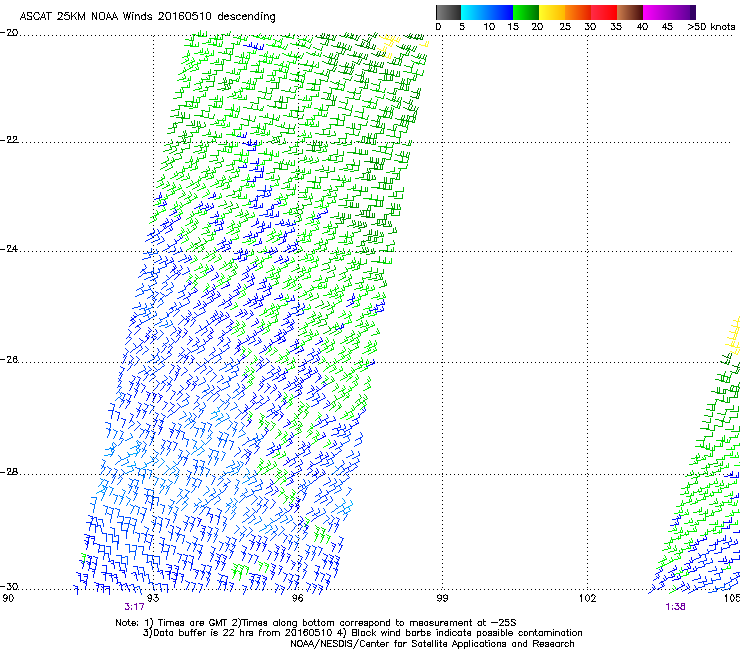Click the gray 0-5 knots legend segment

[x=448, y=12]
